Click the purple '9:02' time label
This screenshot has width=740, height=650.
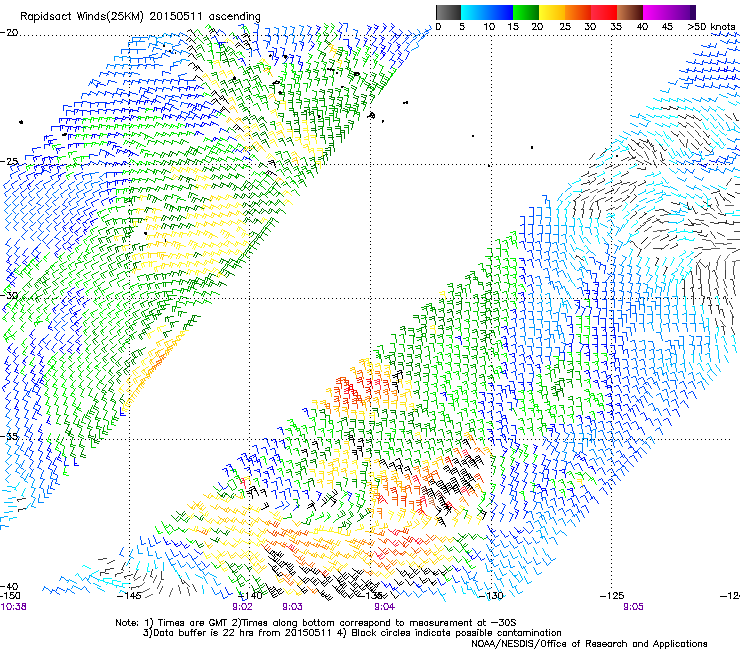click(x=242, y=607)
